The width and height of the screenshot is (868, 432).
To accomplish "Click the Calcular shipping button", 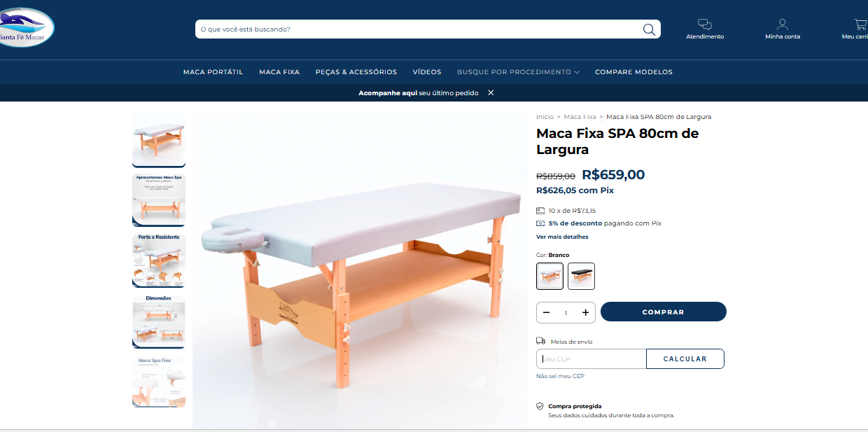I will (x=685, y=358).
